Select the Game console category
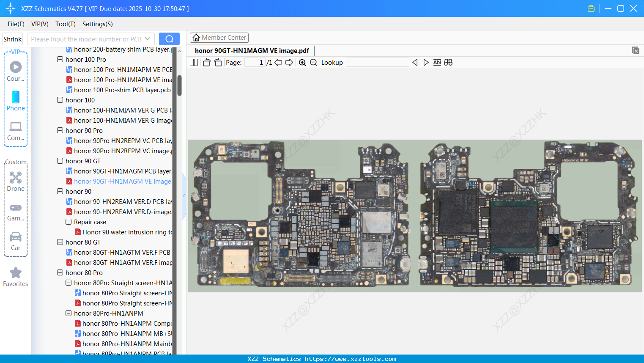Screen dimensions: 644x363 (x=16, y=212)
